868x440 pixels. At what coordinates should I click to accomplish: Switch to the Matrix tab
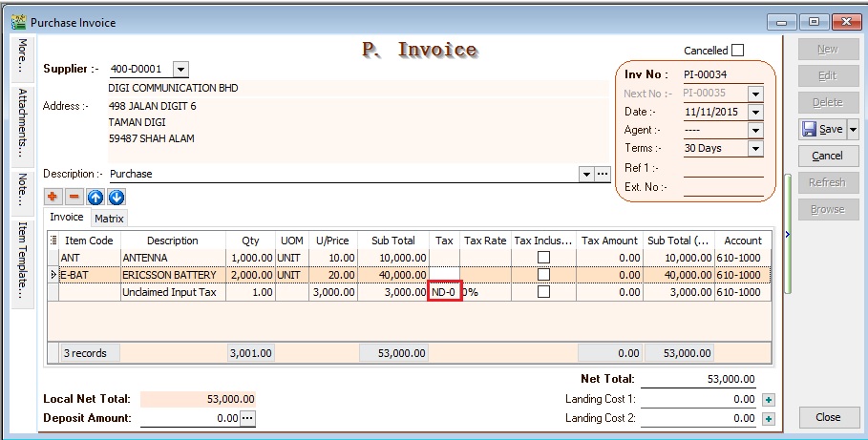click(x=109, y=219)
